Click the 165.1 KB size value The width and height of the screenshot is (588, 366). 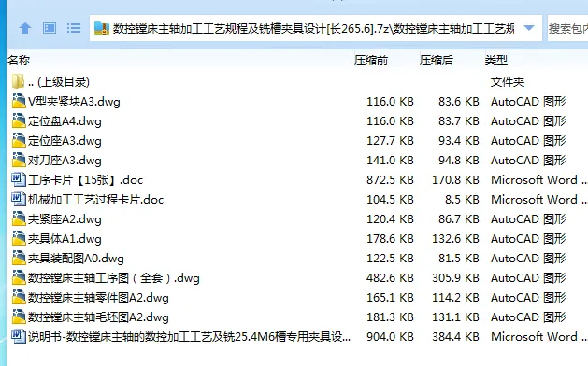[390, 298]
